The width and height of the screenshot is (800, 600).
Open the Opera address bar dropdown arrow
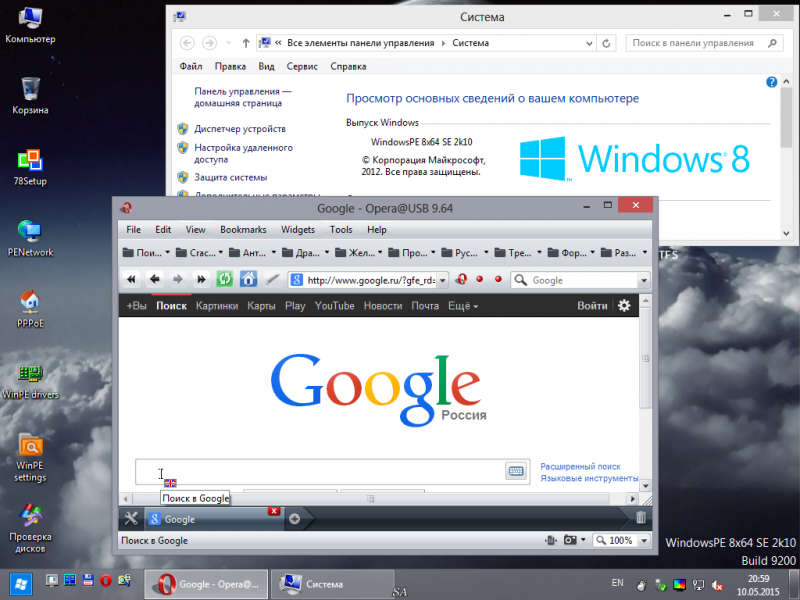pyautogui.click(x=442, y=280)
